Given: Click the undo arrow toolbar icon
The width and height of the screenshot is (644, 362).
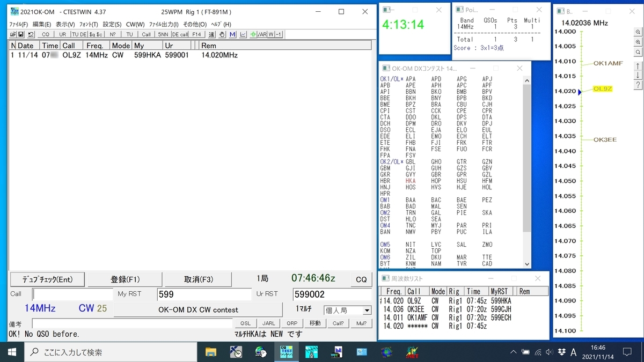Looking at the screenshot, I should (x=31, y=34).
